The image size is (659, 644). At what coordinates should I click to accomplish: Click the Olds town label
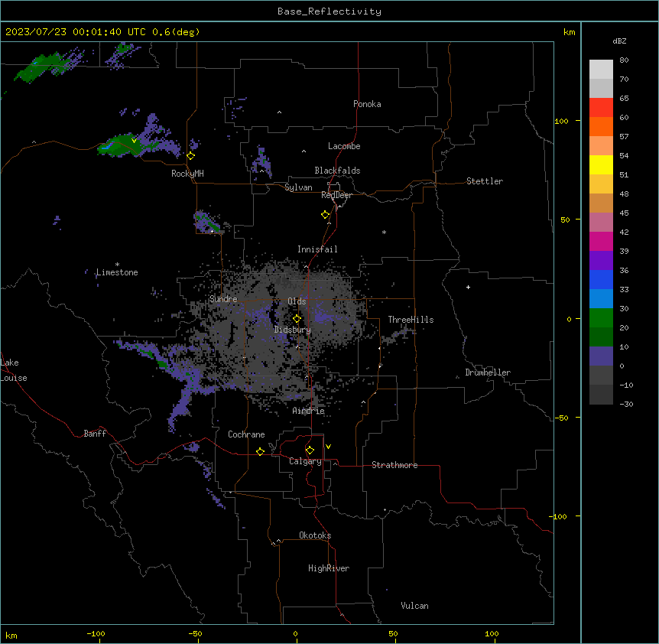click(x=297, y=301)
